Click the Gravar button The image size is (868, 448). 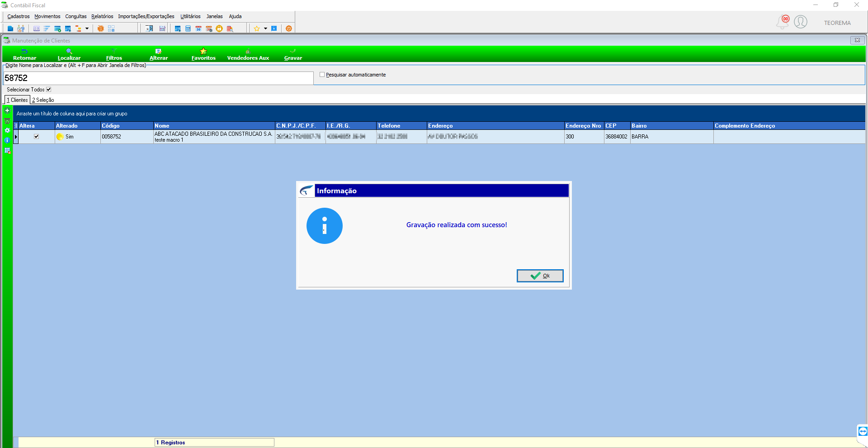click(x=293, y=54)
